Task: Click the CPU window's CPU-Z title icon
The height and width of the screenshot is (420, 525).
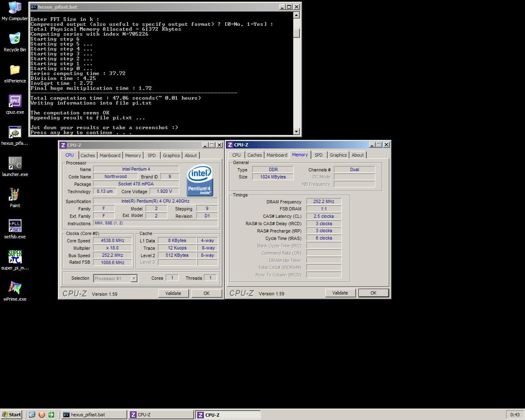Action: 63,145
